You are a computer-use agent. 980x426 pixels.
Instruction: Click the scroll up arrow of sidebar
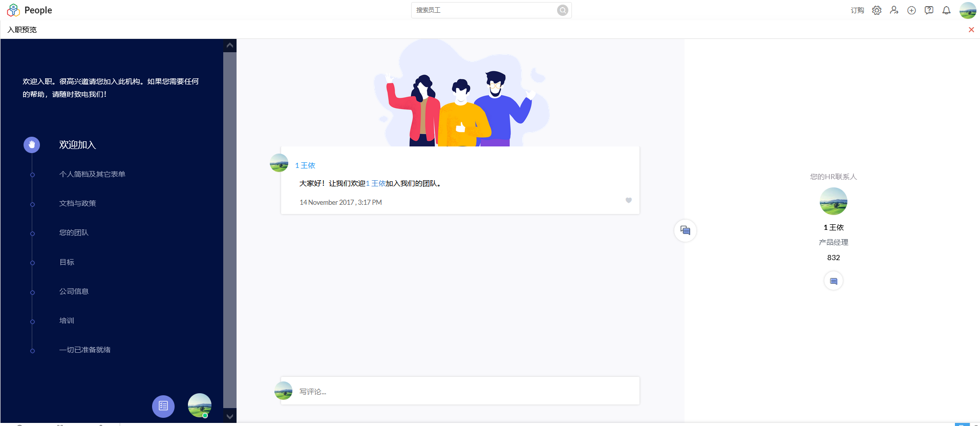point(230,46)
